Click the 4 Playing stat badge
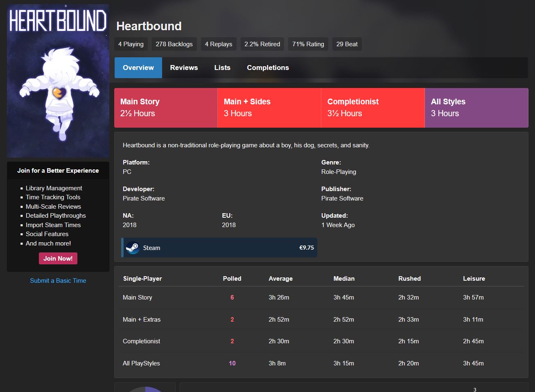Viewport: 535px width, 392px height. (131, 44)
